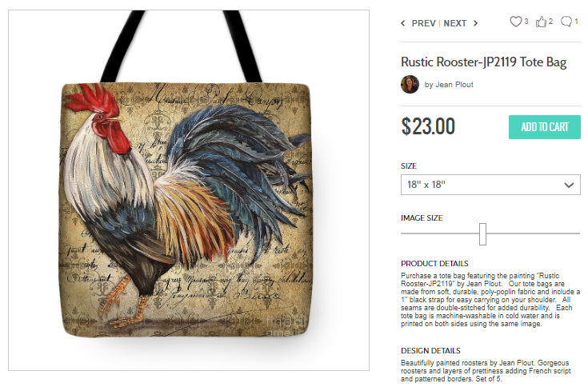Click the heart favorite icon
Viewport: 588px width, 391px height.
516,22
